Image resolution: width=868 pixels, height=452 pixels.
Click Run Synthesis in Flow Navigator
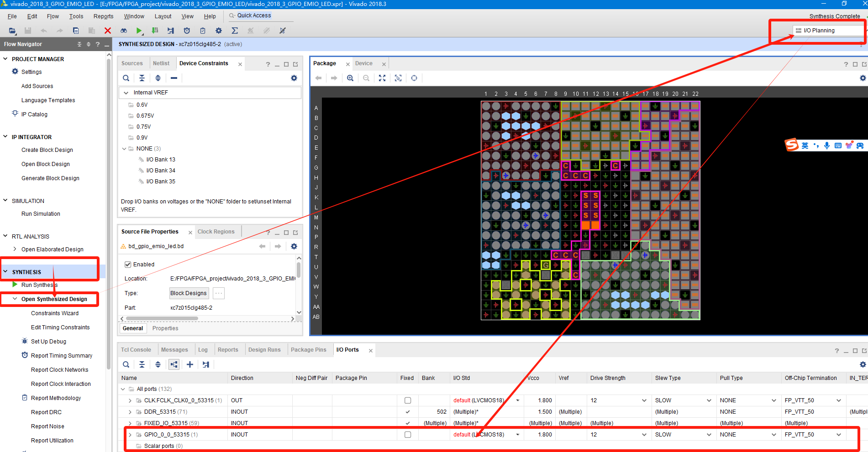click(x=40, y=285)
